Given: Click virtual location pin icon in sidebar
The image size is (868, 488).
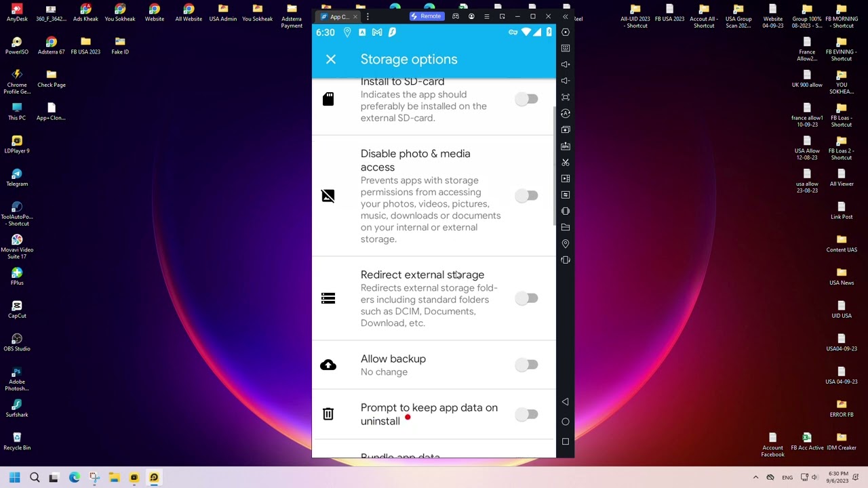Looking at the screenshot, I should [x=566, y=243].
